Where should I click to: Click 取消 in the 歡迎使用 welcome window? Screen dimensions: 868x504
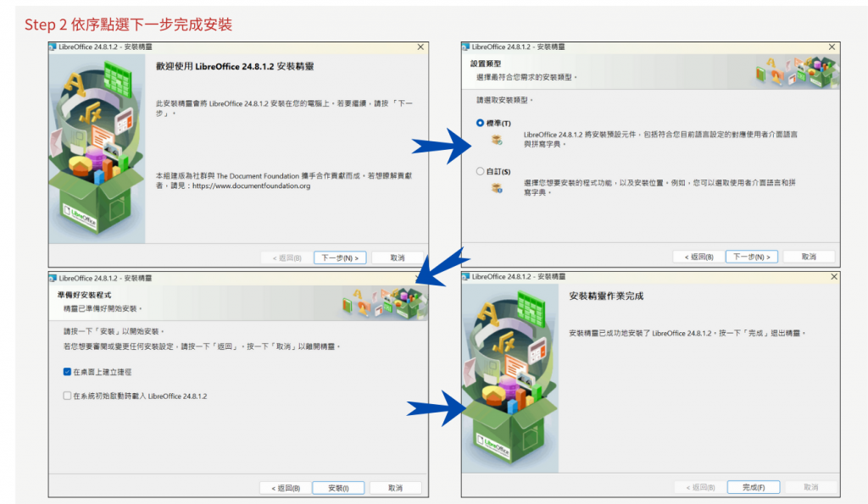click(397, 258)
